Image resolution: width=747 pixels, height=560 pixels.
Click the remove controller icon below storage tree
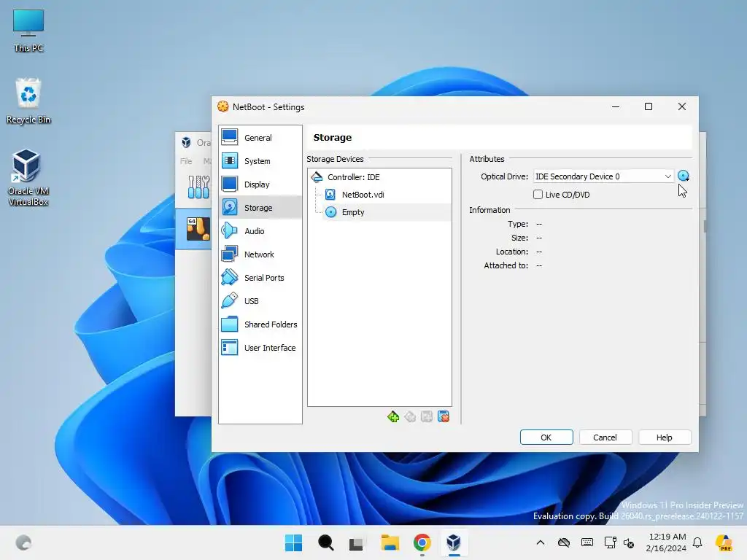410,416
